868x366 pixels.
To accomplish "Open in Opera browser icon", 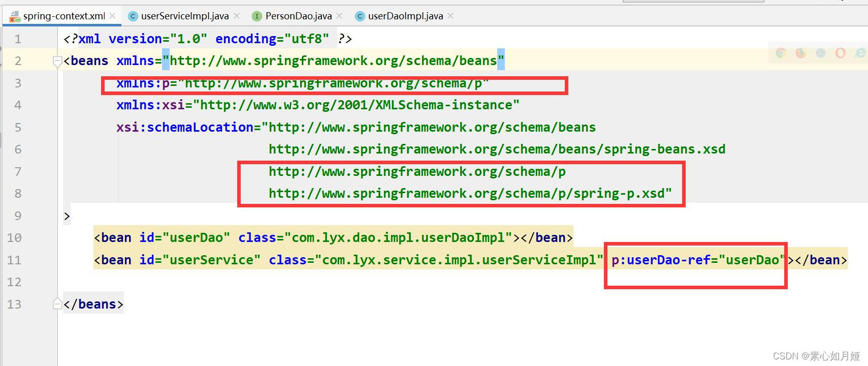I will tap(840, 53).
